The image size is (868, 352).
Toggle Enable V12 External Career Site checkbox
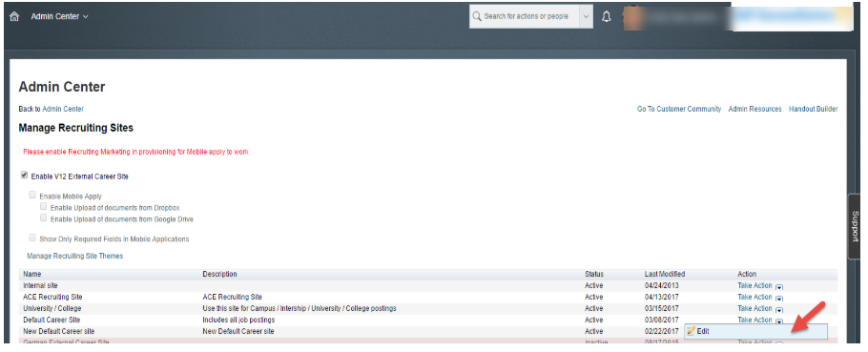point(24,175)
